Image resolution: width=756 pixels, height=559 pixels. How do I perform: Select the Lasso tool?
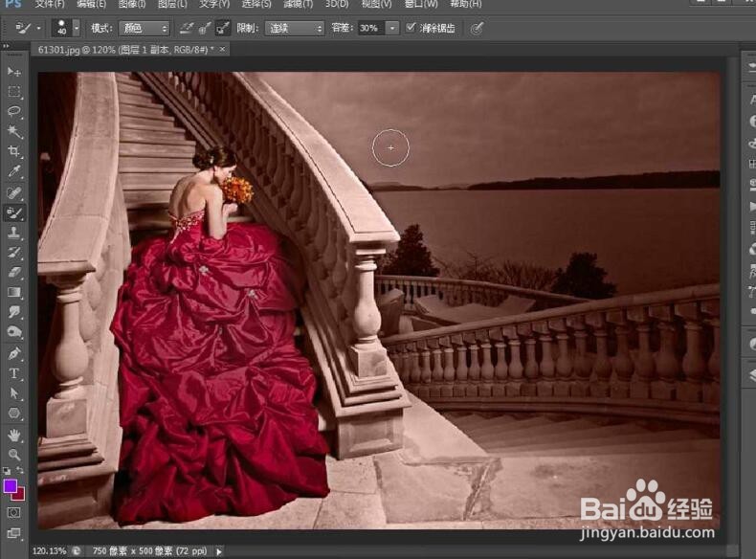click(14, 111)
